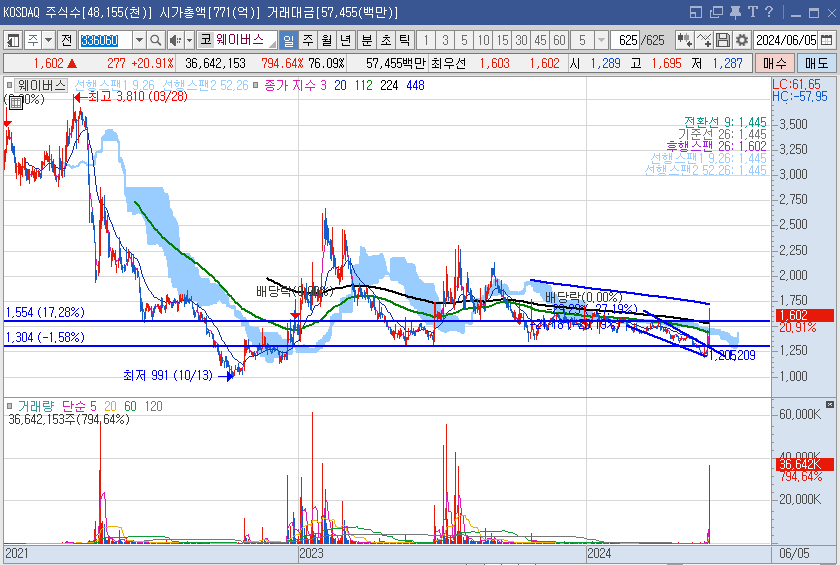Expand the stock code history dropdown
Viewport: 840px width, 565px height.
tap(139, 40)
